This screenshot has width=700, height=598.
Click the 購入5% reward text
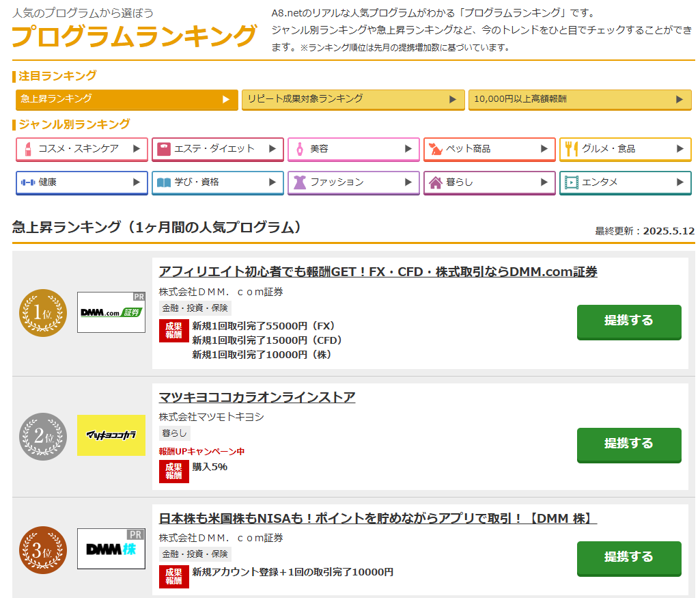pos(210,467)
